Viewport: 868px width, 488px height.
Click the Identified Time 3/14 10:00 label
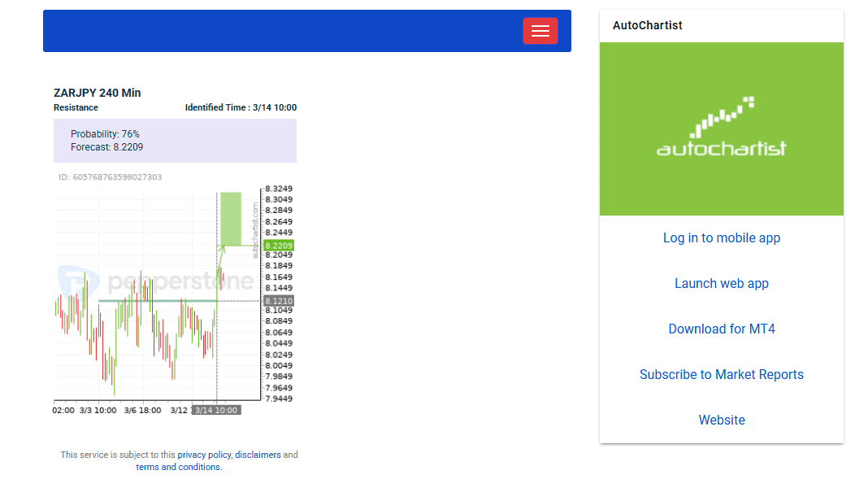(241, 107)
